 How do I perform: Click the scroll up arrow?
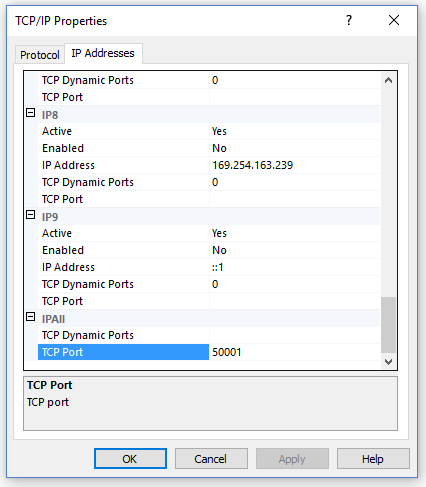click(388, 80)
